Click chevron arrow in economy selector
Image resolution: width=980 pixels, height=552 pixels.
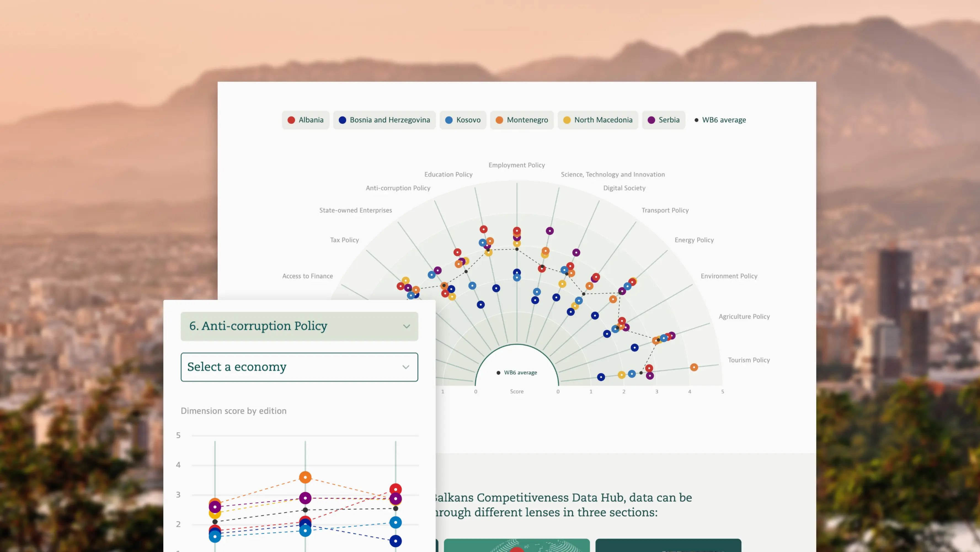(x=405, y=367)
